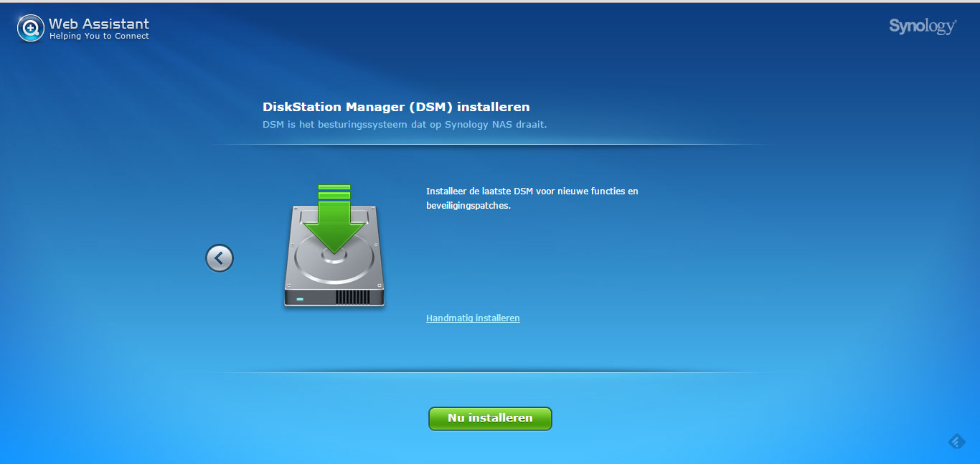Click the hard drive download icon
Image resolution: width=980 pixels, height=464 pixels.
[x=334, y=246]
